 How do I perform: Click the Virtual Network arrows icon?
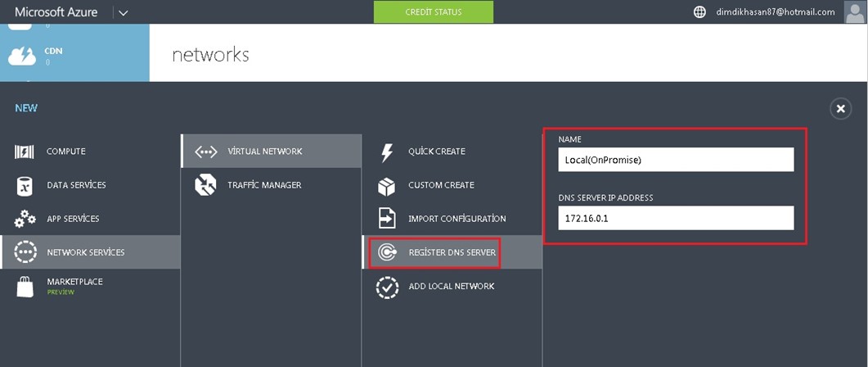coord(206,152)
